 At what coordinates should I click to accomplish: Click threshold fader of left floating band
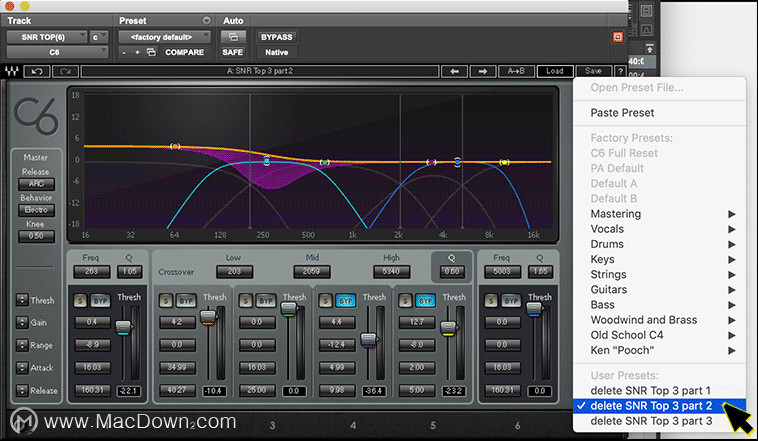coord(123,328)
